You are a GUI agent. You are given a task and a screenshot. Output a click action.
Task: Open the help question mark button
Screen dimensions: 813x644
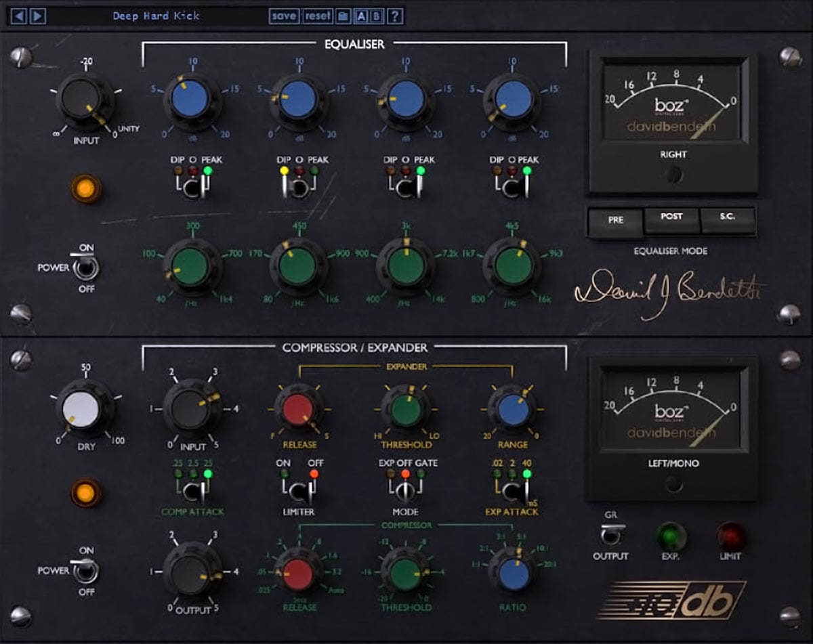[x=395, y=16]
